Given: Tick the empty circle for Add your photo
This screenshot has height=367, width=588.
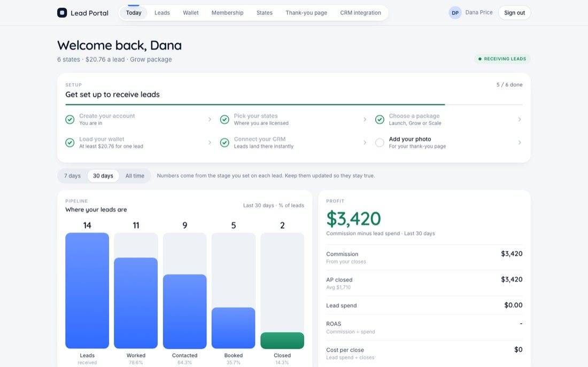Looking at the screenshot, I should pyautogui.click(x=380, y=143).
